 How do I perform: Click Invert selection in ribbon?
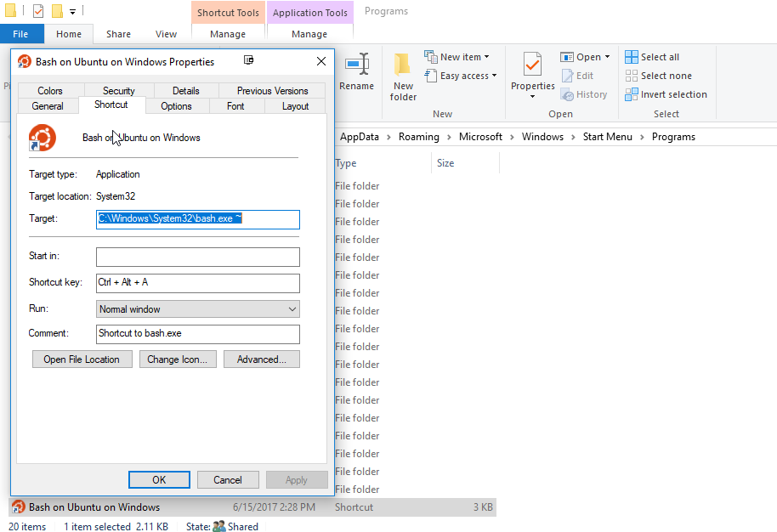[x=666, y=94]
